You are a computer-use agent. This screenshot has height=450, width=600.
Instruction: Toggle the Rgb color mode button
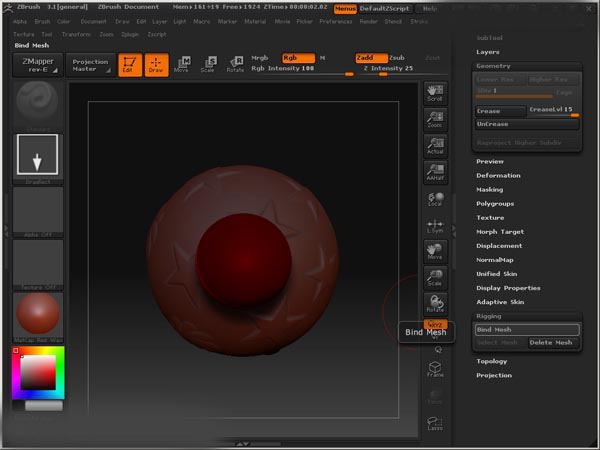coord(297,58)
